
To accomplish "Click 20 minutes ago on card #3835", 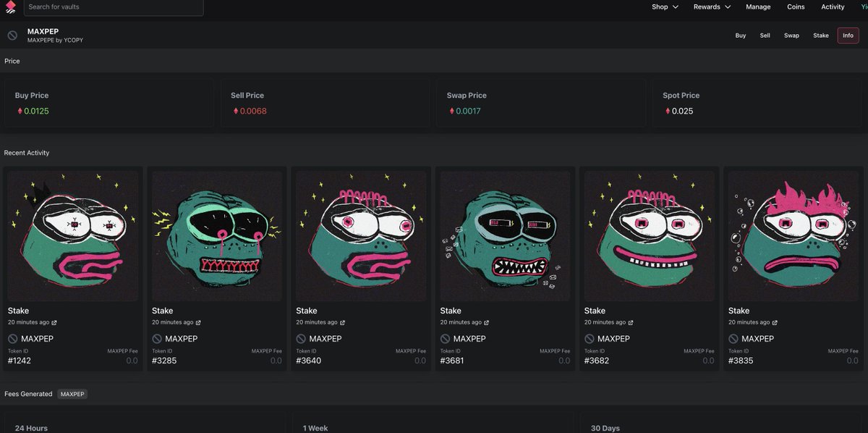I will click(749, 322).
